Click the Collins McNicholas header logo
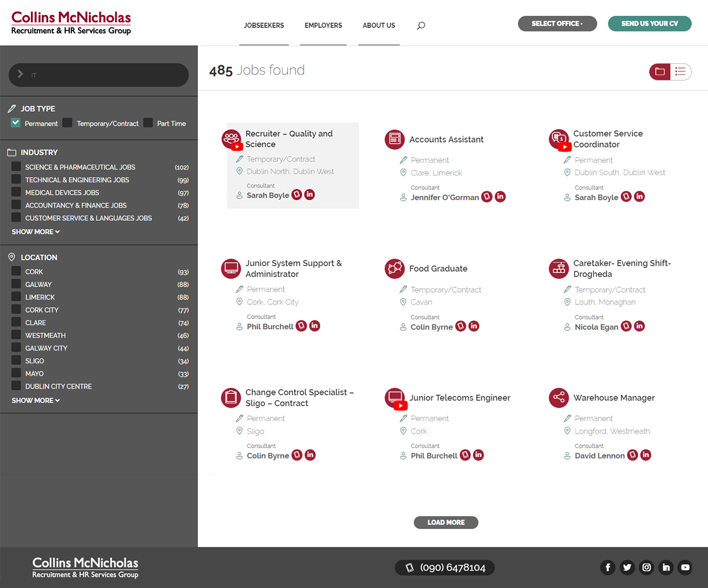The height and width of the screenshot is (588, 708). [71, 23]
